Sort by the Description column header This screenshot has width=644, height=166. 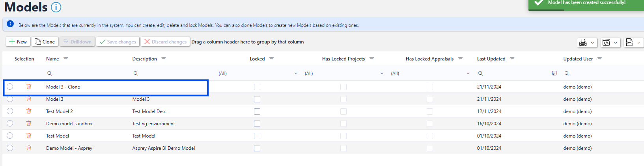(144, 59)
